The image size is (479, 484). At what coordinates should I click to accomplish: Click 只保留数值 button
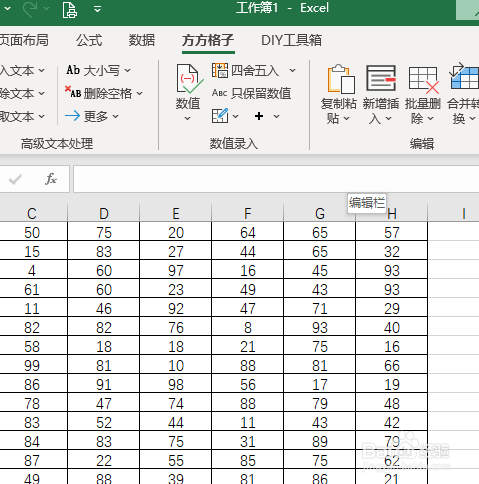pyautogui.click(x=251, y=93)
